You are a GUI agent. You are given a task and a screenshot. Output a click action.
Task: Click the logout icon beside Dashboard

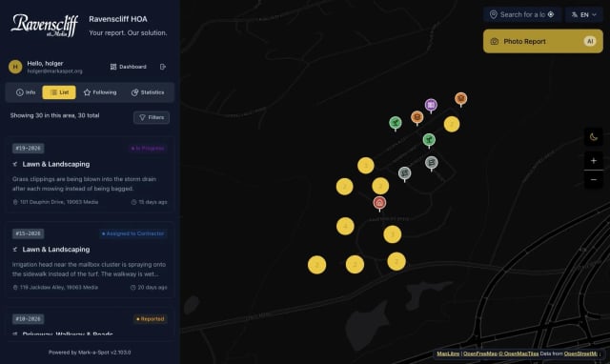coord(163,67)
